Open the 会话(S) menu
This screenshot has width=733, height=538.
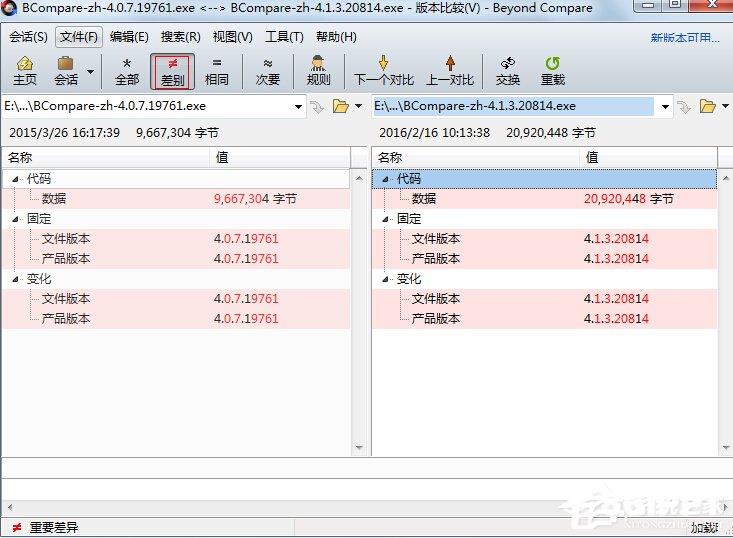pyautogui.click(x=28, y=37)
